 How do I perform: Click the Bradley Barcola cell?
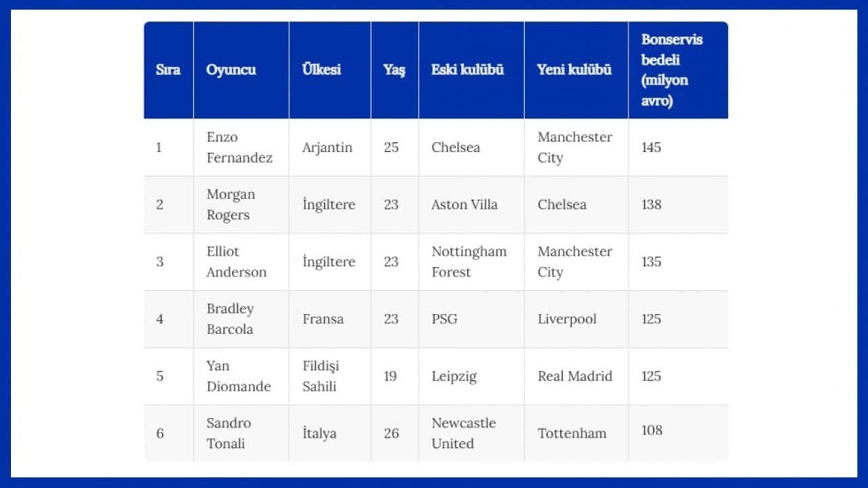230,319
